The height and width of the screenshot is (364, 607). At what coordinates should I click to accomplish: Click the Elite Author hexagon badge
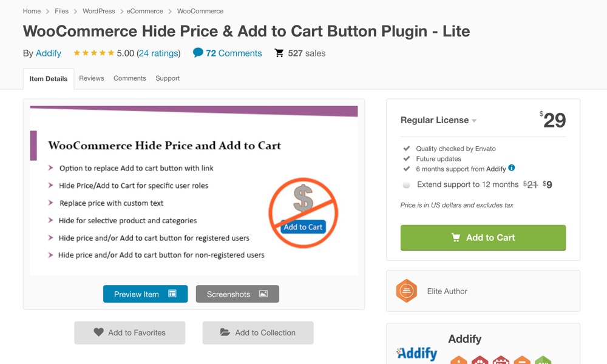pyautogui.click(x=405, y=291)
